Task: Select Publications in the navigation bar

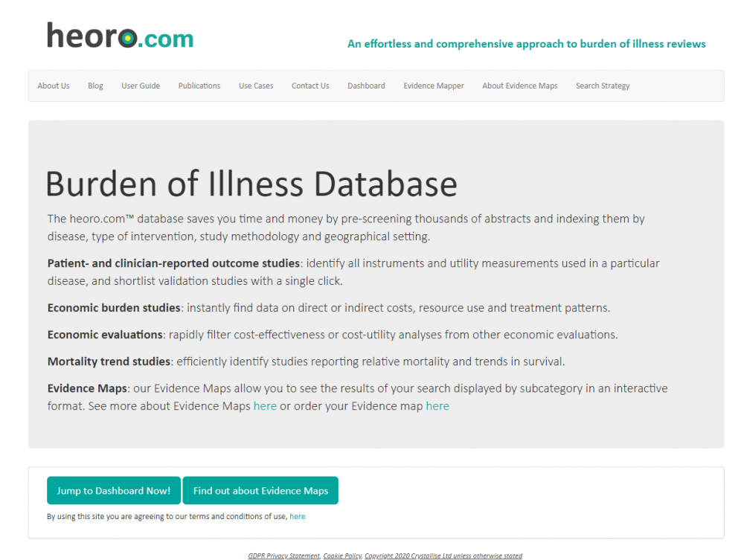Action: (199, 86)
